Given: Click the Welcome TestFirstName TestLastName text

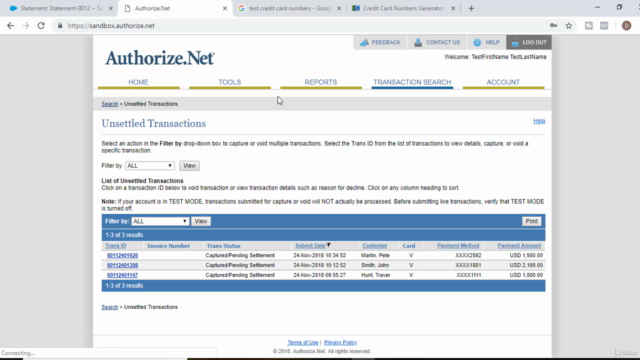Looking at the screenshot, I should (495, 57).
